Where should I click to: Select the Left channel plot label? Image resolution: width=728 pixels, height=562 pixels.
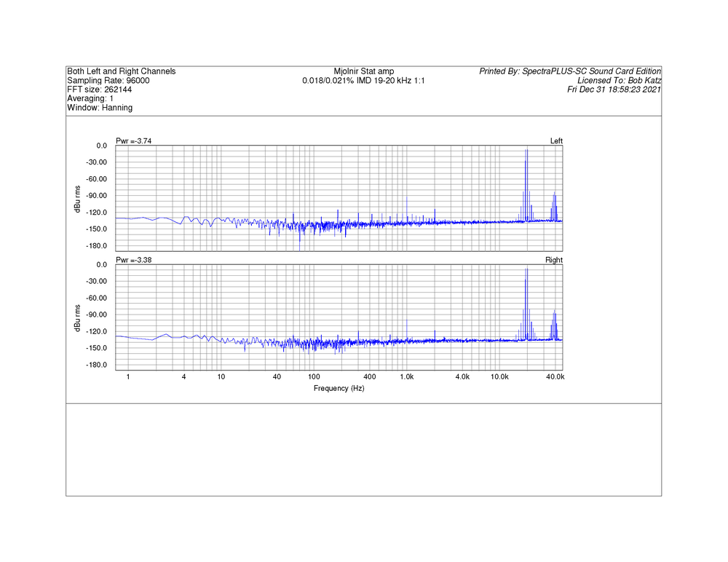pos(556,140)
